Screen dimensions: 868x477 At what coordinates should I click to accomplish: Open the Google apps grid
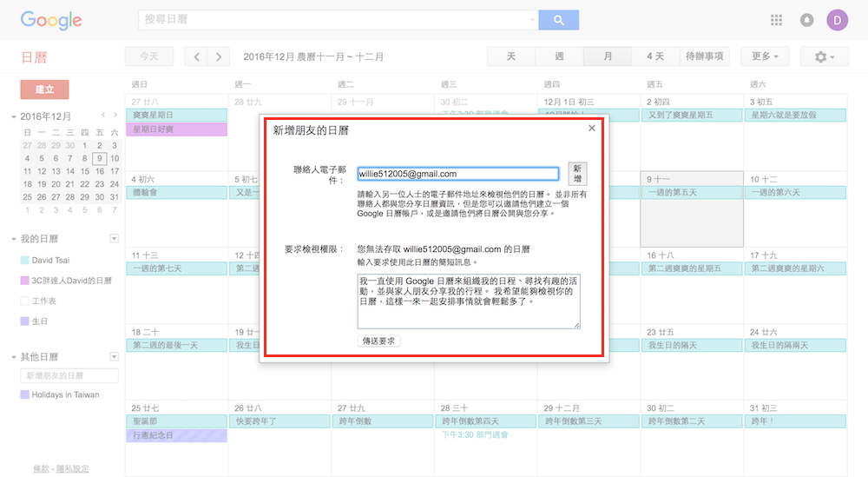[776, 20]
